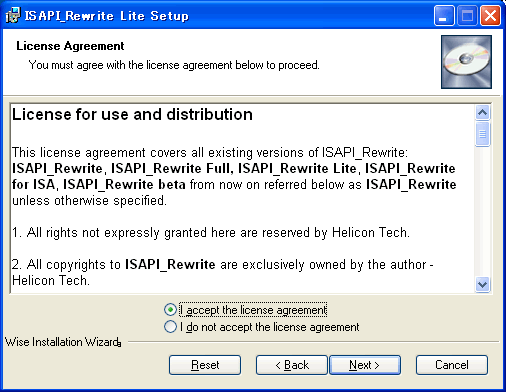The height and width of the screenshot is (392, 506).
Task: Cancel the setup wizard
Action: click(x=452, y=365)
